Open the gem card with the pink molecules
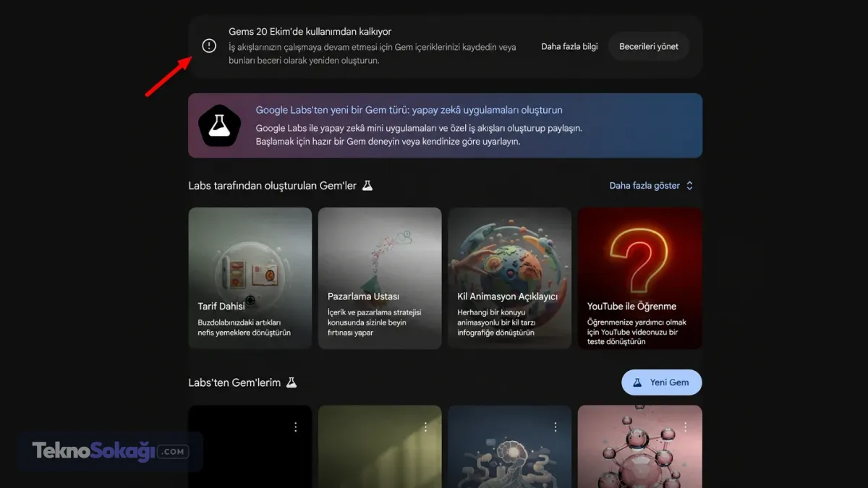 pos(640,447)
